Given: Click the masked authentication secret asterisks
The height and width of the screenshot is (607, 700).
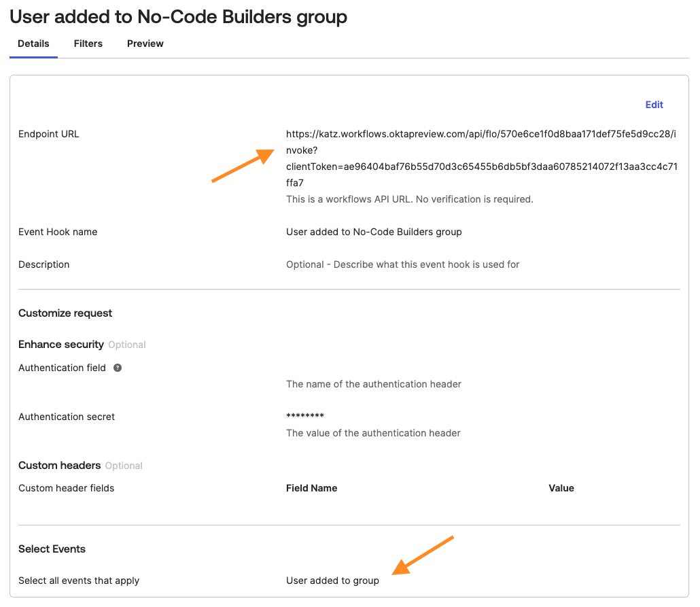Looking at the screenshot, I should point(305,417).
